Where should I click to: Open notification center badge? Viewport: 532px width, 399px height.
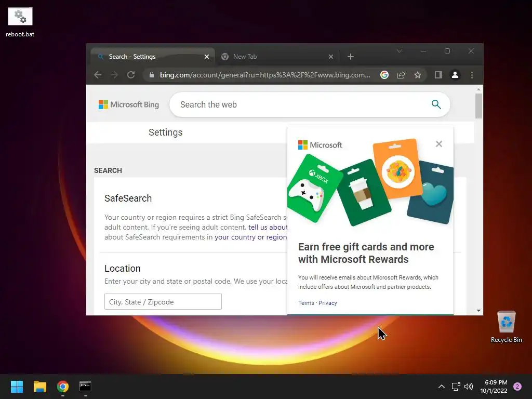coord(517,387)
